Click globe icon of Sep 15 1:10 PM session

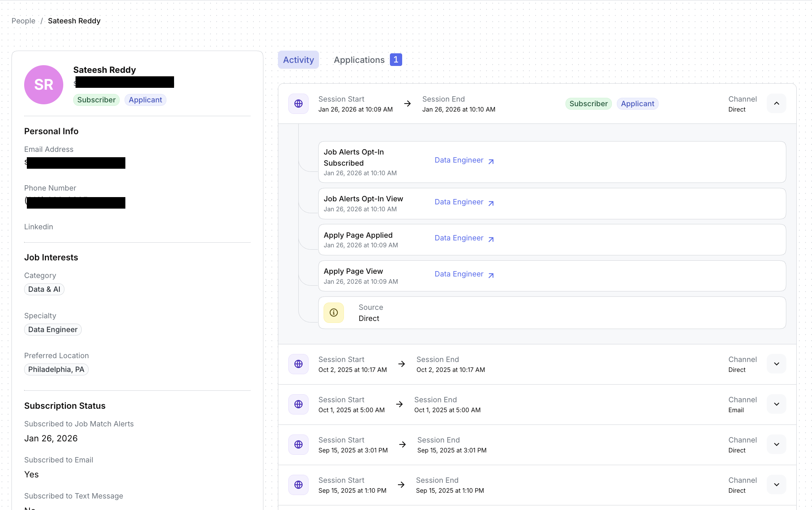[298, 485]
